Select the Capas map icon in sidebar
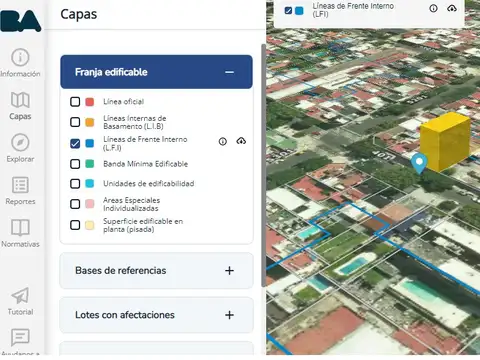480x360 pixels. pos(20,100)
